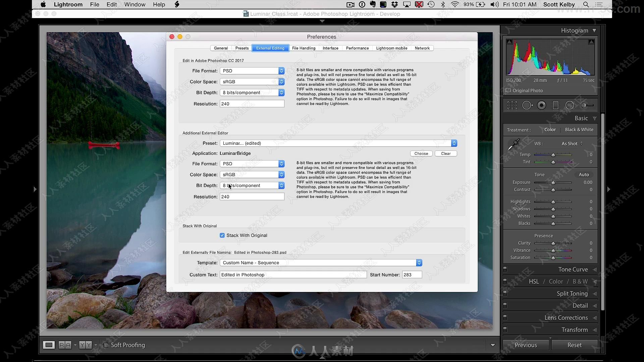
Task: Click the Start Number field
Action: (x=412, y=275)
